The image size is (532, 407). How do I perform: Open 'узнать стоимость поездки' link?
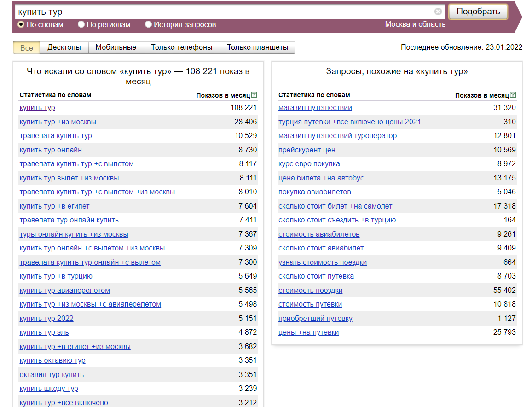pos(323,263)
